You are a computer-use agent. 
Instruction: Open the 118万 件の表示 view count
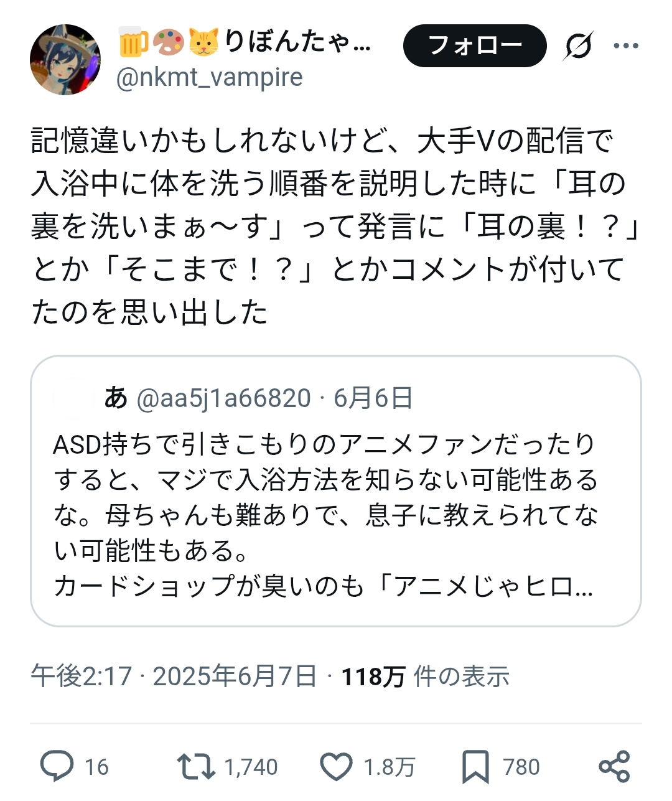(x=426, y=677)
